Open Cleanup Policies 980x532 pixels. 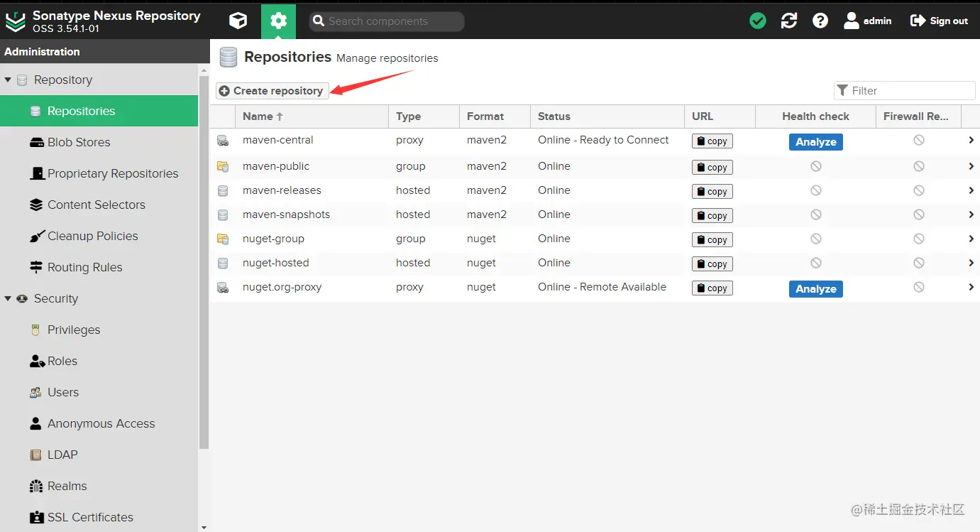pyautogui.click(x=99, y=236)
